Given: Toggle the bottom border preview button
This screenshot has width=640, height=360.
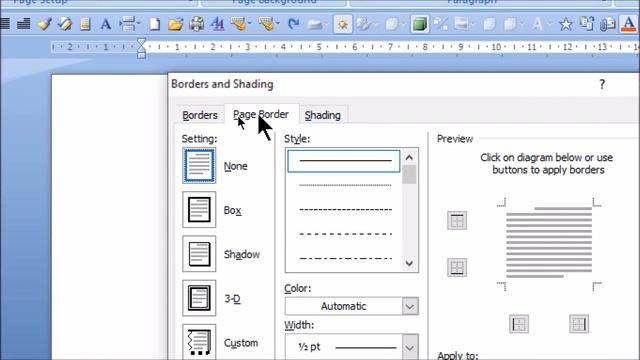Looking at the screenshot, I should (x=457, y=268).
